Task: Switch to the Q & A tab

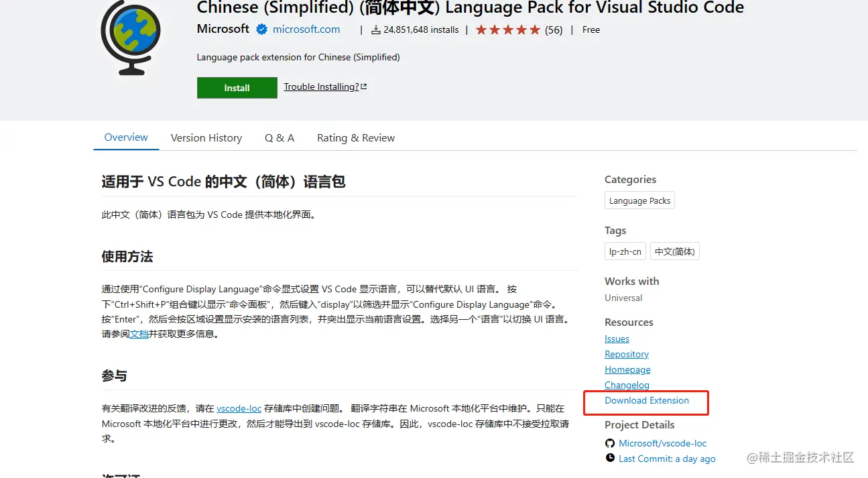Action: 280,138
